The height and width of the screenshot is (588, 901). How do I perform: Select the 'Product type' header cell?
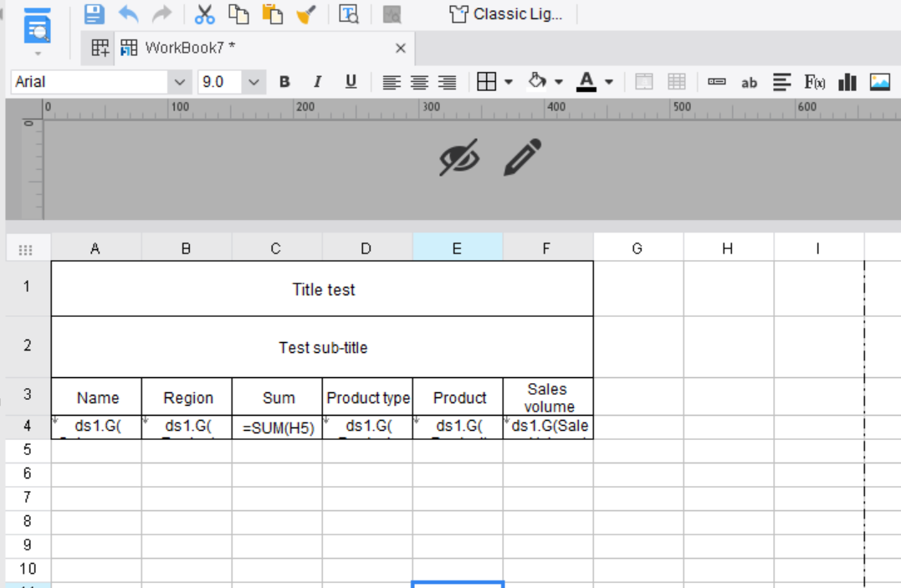pos(367,396)
